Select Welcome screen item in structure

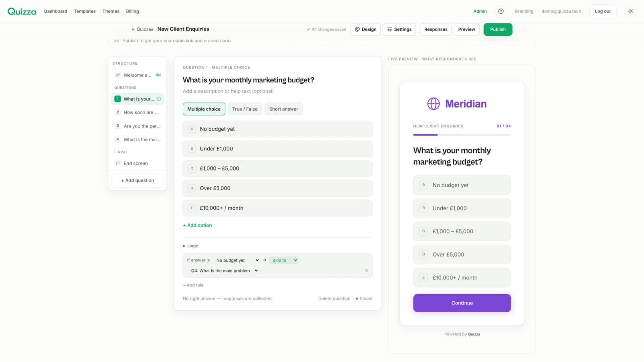tap(138, 75)
